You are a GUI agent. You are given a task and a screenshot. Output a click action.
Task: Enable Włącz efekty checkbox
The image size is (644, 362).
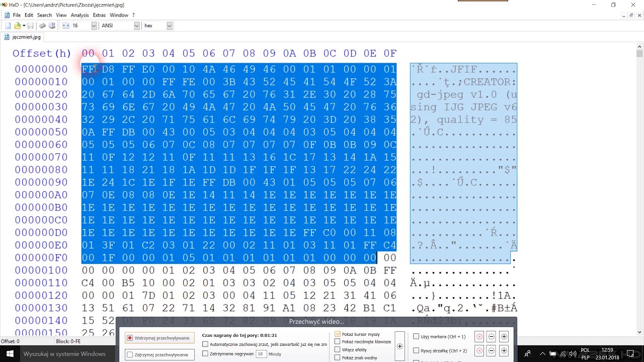click(x=338, y=349)
